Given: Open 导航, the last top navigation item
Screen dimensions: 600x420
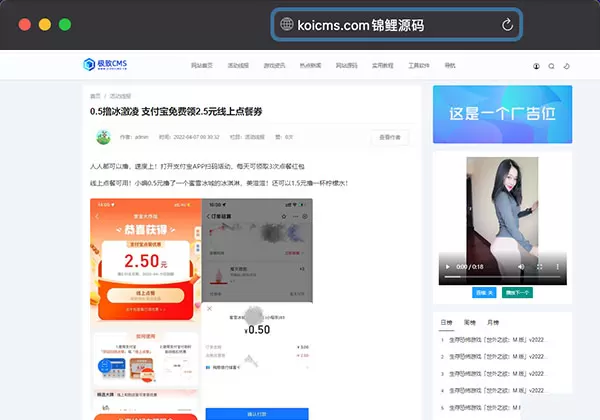Looking at the screenshot, I should click(450, 65).
